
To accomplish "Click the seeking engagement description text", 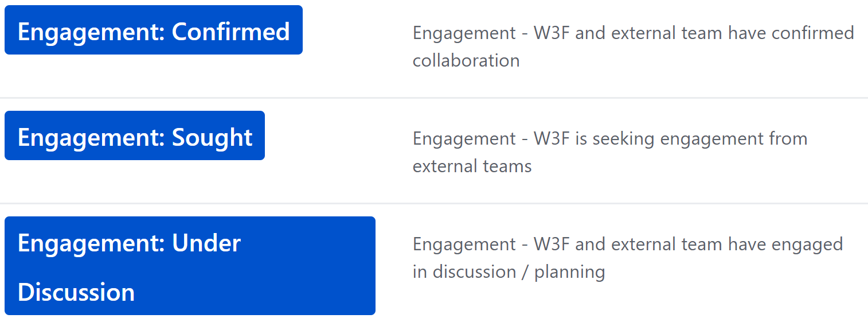I will click(x=610, y=152).
